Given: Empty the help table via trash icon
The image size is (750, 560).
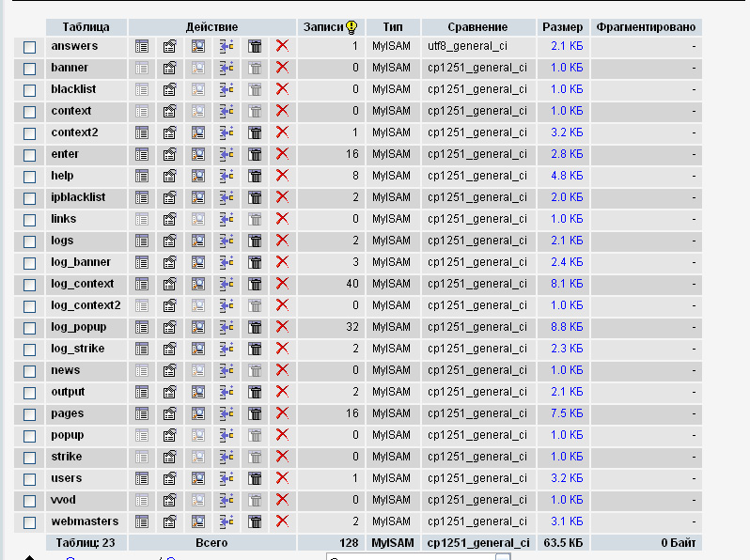Looking at the screenshot, I should pos(255,176).
